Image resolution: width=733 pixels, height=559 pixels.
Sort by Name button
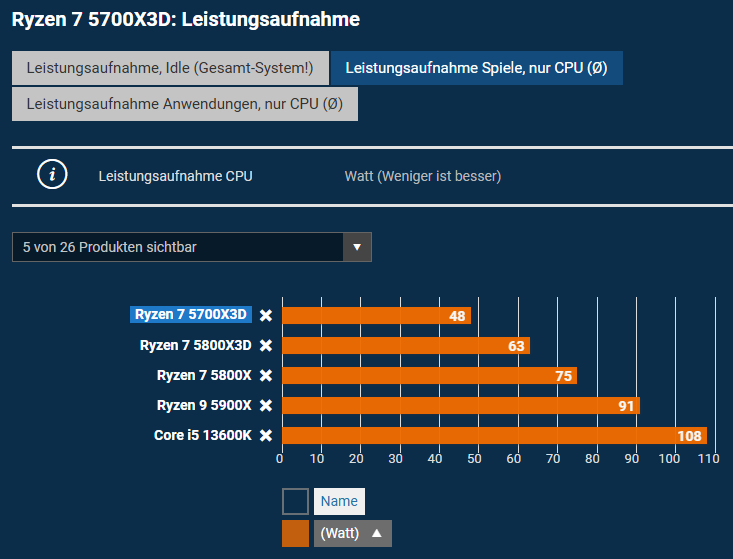click(339, 501)
